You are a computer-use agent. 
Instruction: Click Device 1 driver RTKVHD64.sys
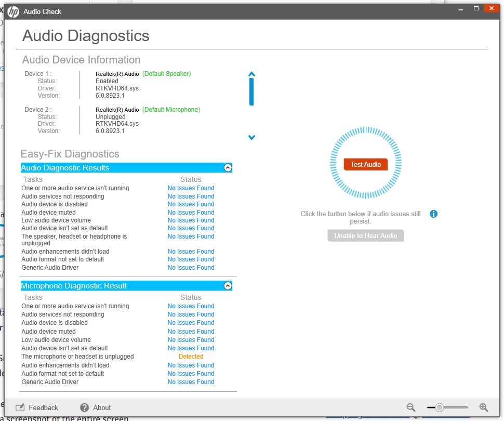(x=117, y=88)
